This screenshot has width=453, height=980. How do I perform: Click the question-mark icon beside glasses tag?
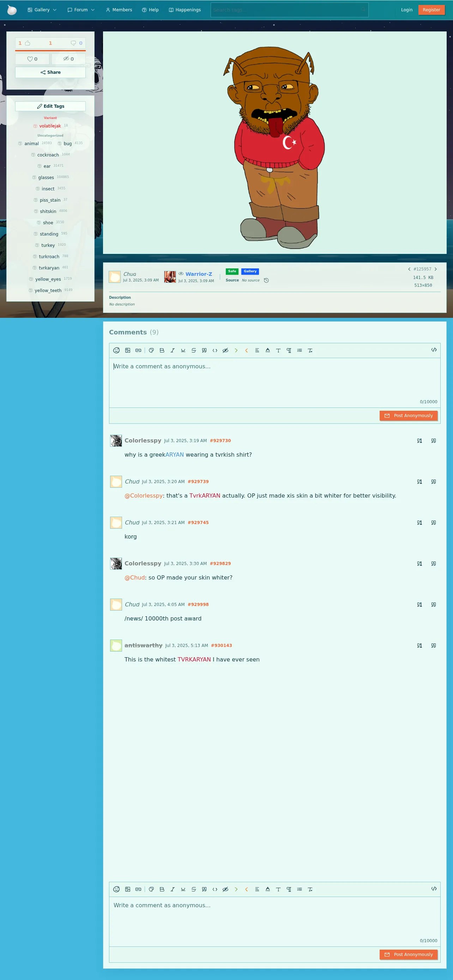click(34, 177)
